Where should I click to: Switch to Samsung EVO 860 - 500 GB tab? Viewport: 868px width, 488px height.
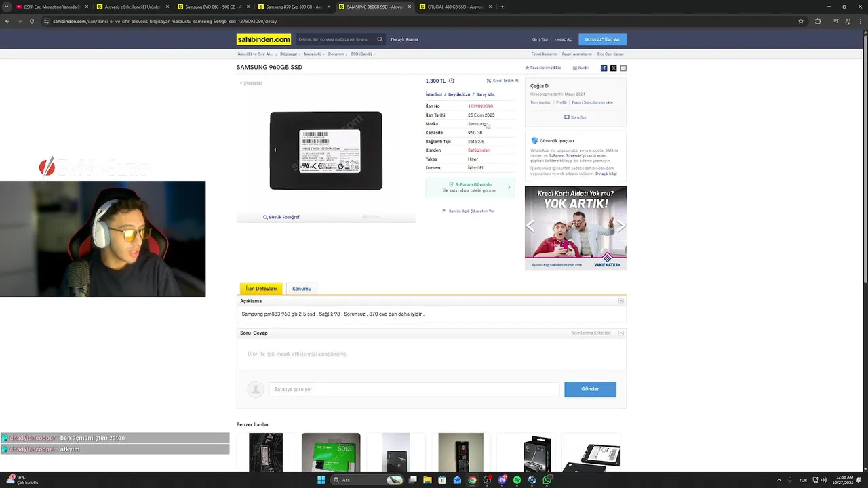pos(213,7)
